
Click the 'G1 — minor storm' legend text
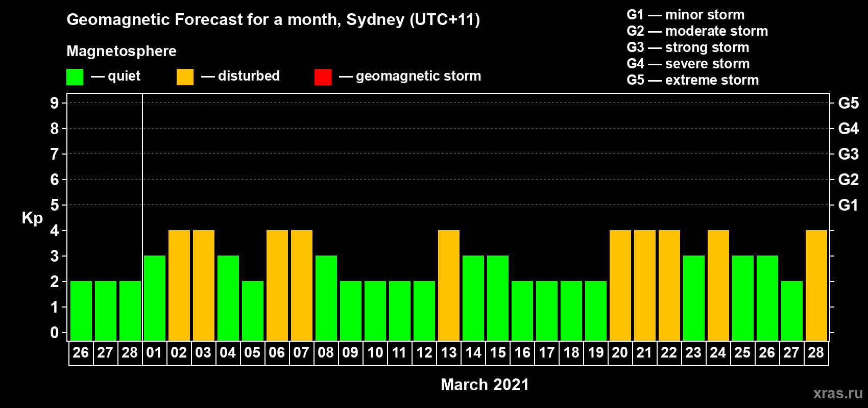click(686, 15)
